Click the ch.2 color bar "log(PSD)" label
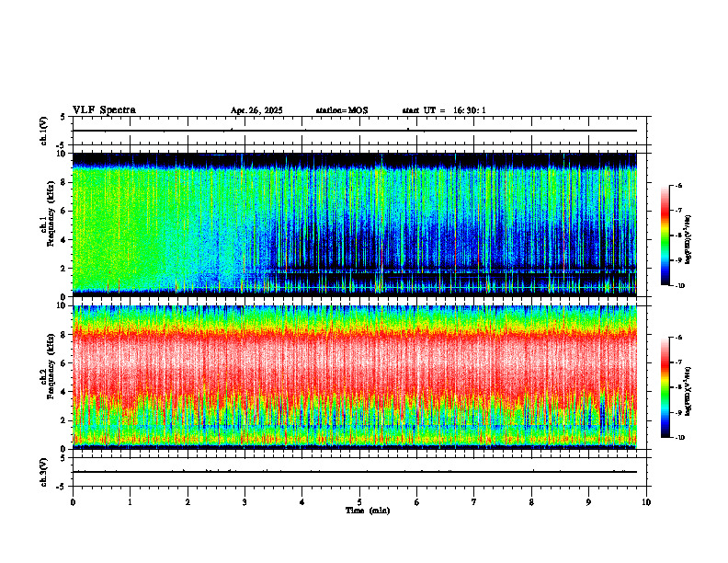Viewport: 728px width, 563px height. click(688, 392)
